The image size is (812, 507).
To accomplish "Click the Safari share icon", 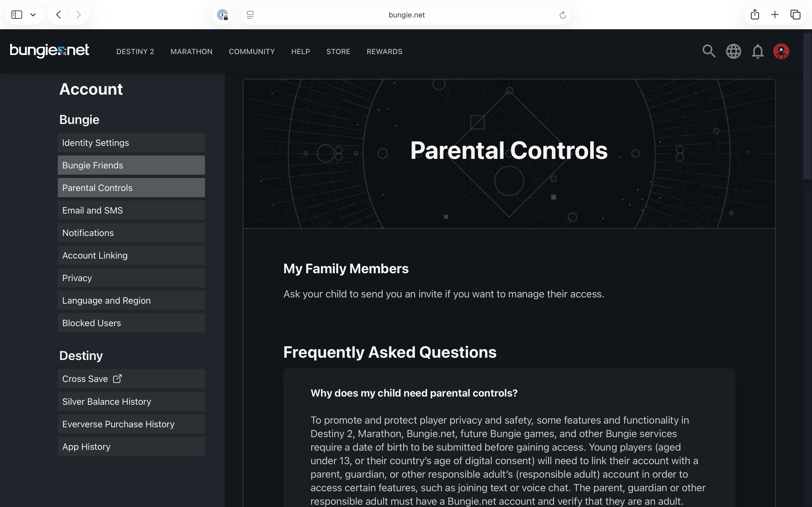I will (x=754, y=14).
